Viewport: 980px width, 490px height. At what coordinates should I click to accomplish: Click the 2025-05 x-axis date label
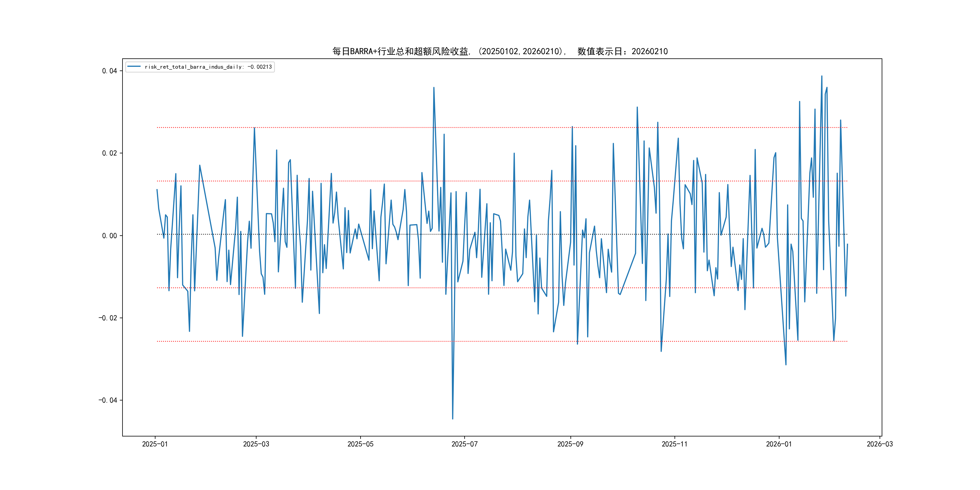360,444
